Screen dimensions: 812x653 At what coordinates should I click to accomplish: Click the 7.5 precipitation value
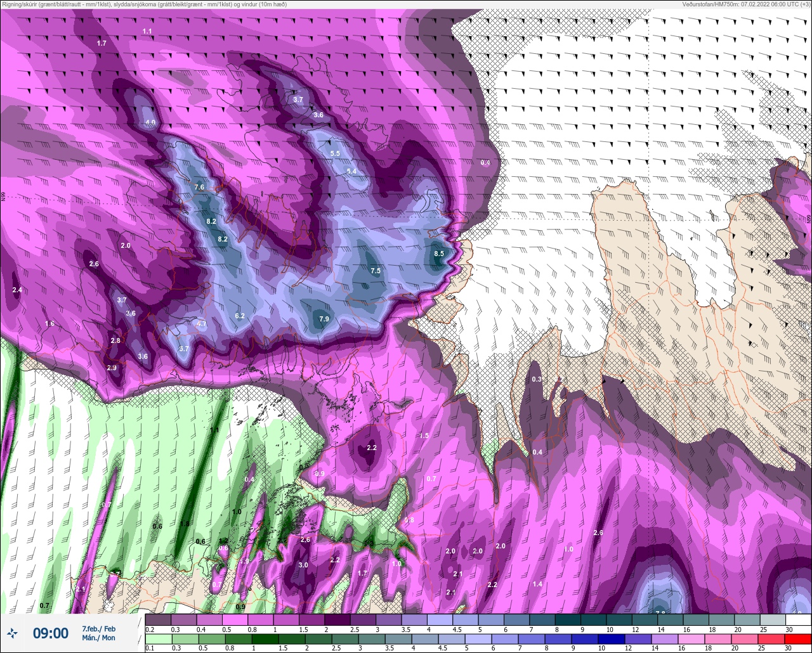tap(376, 271)
